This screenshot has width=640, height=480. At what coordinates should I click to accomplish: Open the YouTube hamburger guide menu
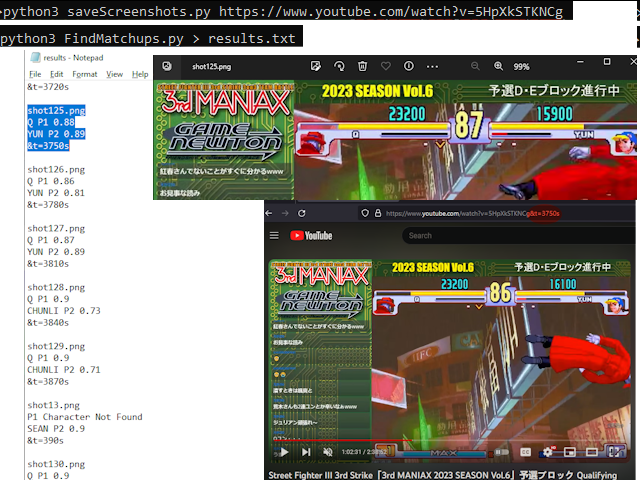pyautogui.click(x=274, y=236)
